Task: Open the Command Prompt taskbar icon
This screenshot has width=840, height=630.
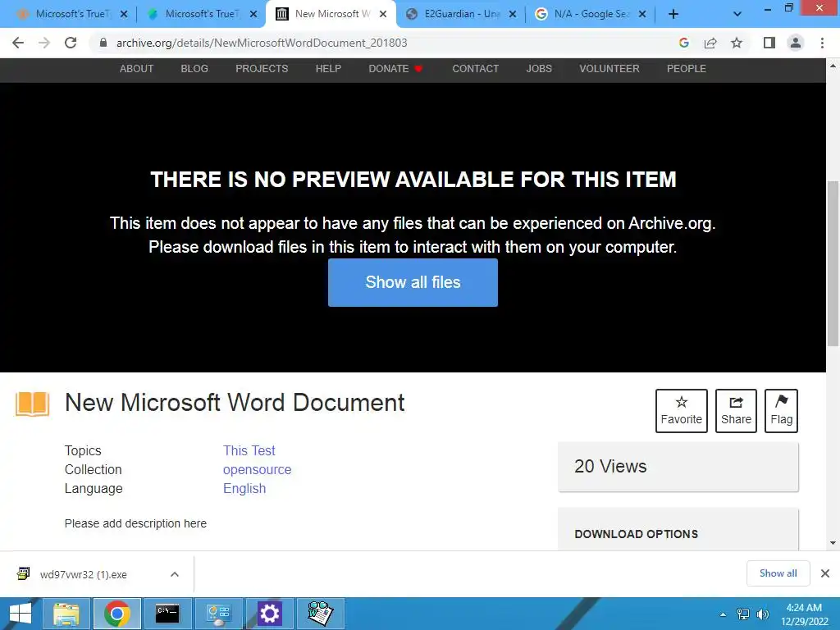Action: (167, 614)
